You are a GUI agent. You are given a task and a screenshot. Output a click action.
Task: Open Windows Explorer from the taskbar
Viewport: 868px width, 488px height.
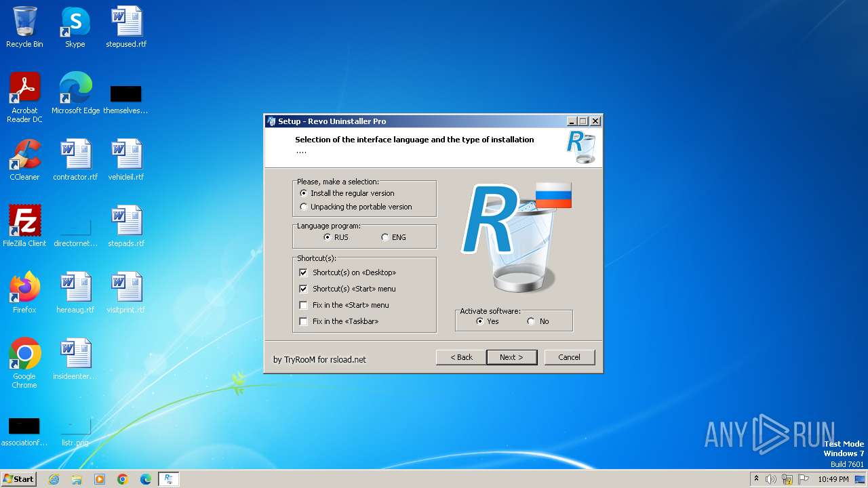pyautogui.click(x=77, y=479)
